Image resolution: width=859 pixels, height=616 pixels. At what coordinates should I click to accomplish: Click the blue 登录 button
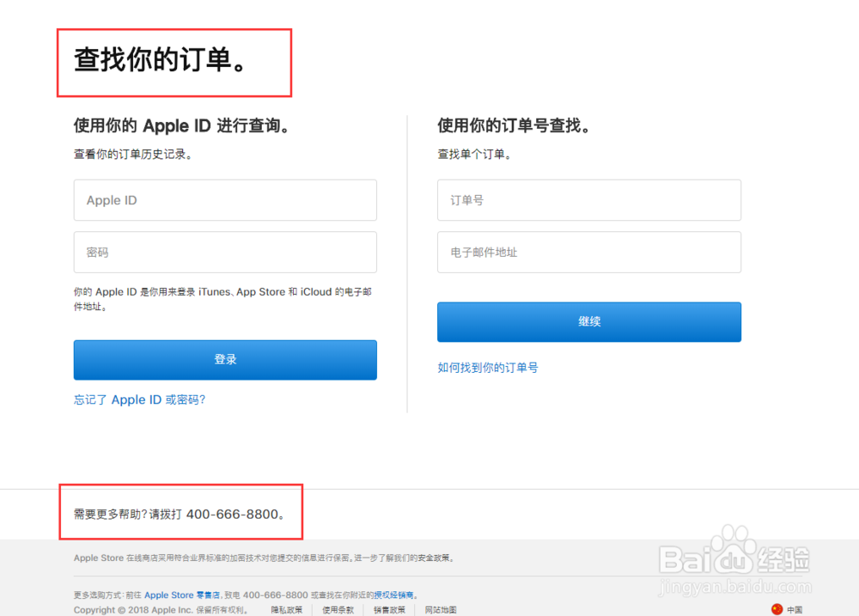pos(225,359)
